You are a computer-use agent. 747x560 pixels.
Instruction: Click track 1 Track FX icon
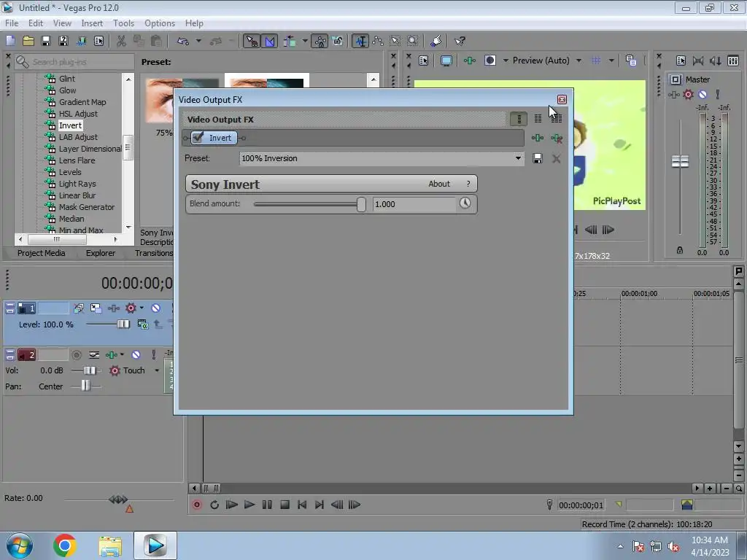coord(113,308)
